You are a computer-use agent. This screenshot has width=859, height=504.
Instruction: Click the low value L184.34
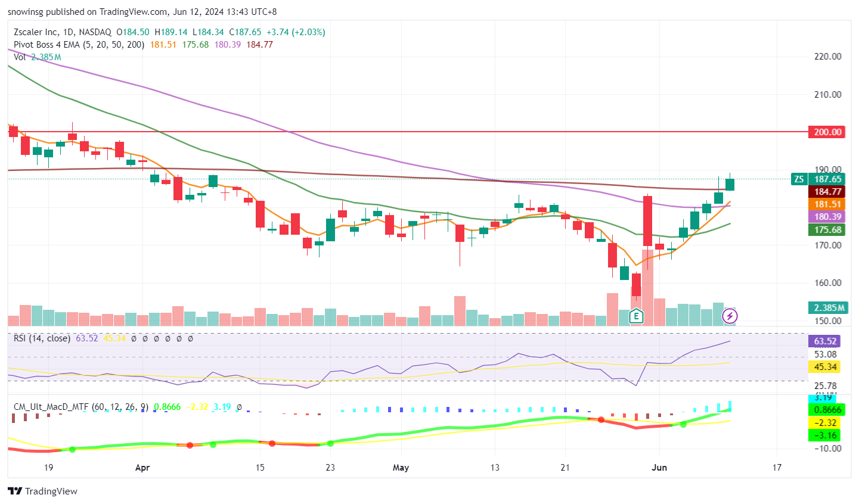[x=208, y=32]
